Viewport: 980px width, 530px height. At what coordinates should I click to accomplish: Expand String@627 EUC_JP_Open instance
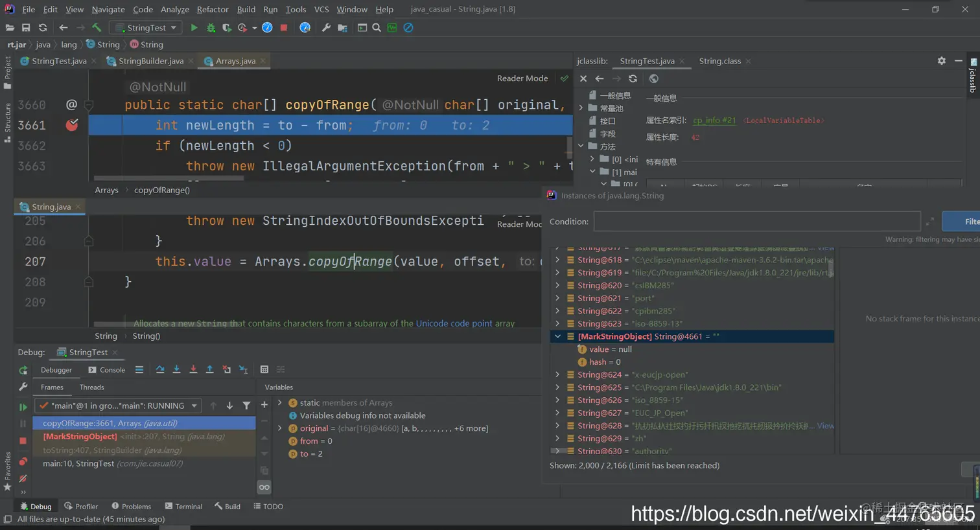[x=557, y=413]
